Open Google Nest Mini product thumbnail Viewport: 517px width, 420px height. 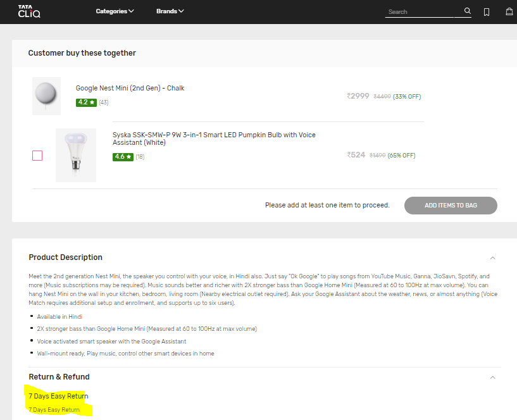pyautogui.click(x=46, y=96)
